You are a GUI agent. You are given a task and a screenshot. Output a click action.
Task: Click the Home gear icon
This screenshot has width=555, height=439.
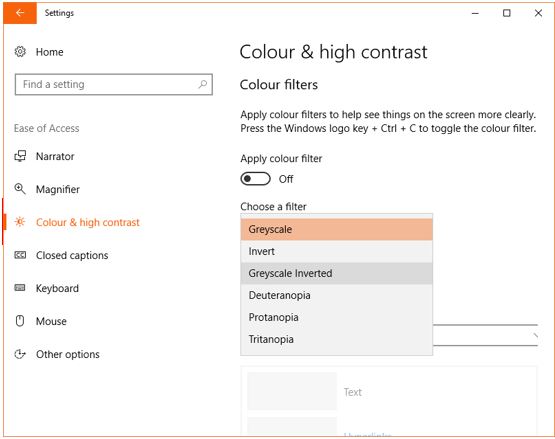[20, 52]
